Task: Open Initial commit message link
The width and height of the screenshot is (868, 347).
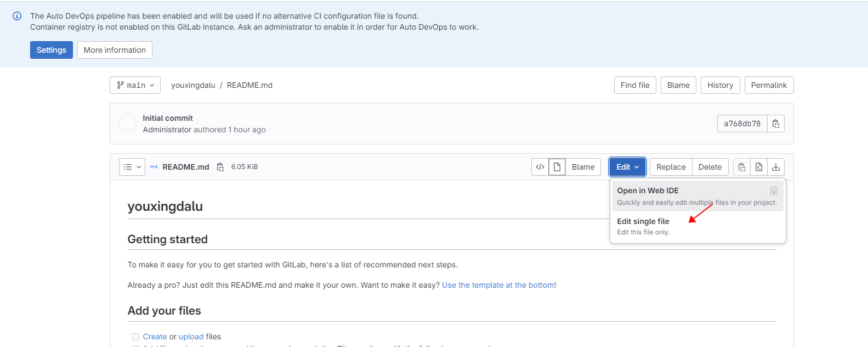Action: [168, 118]
